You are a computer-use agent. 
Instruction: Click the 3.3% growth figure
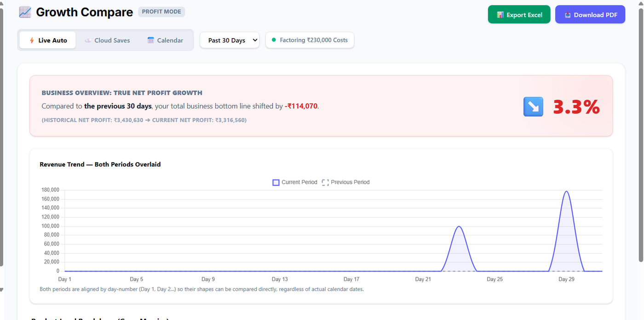(x=576, y=107)
